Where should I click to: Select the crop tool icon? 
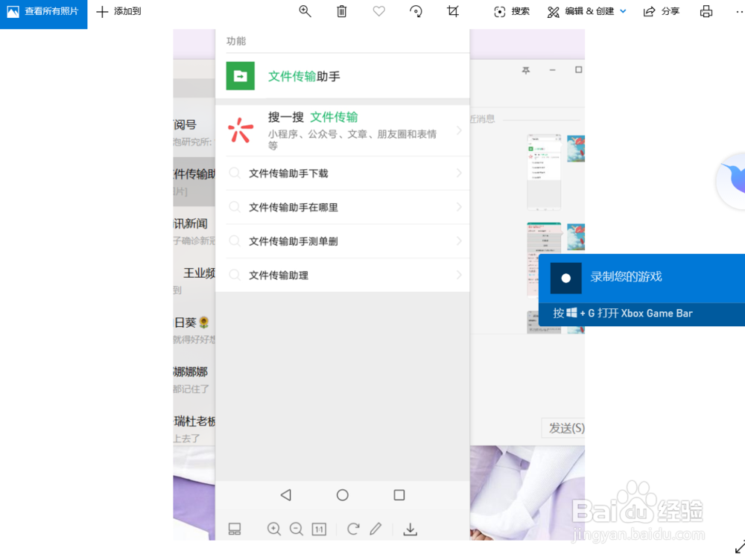point(453,11)
